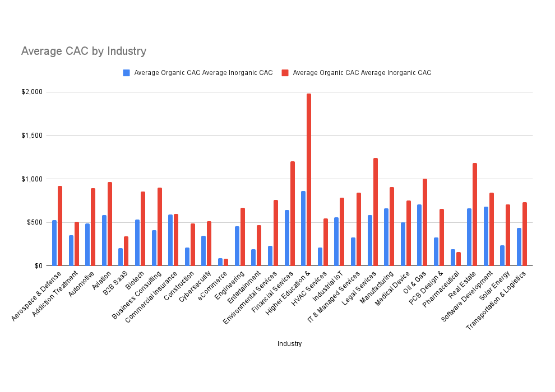The width and height of the screenshot is (555, 392).
Task: Select the red Manufacturing bar
Action: pyautogui.click(x=392, y=227)
